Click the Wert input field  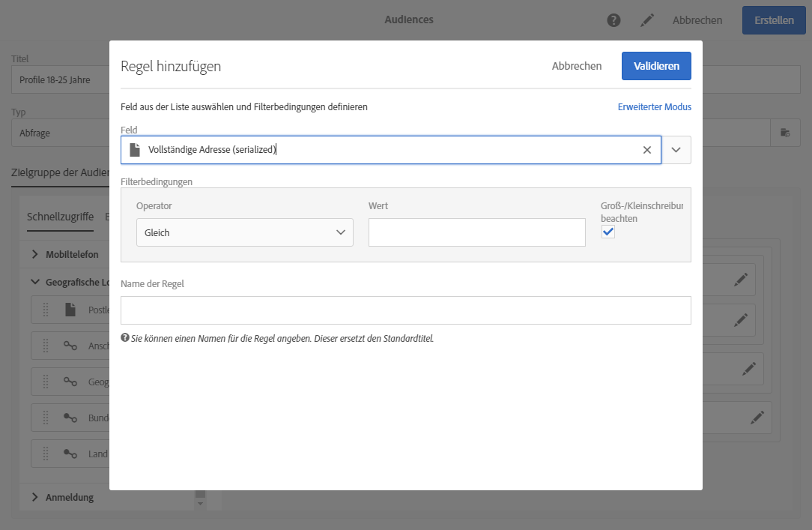point(476,232)
